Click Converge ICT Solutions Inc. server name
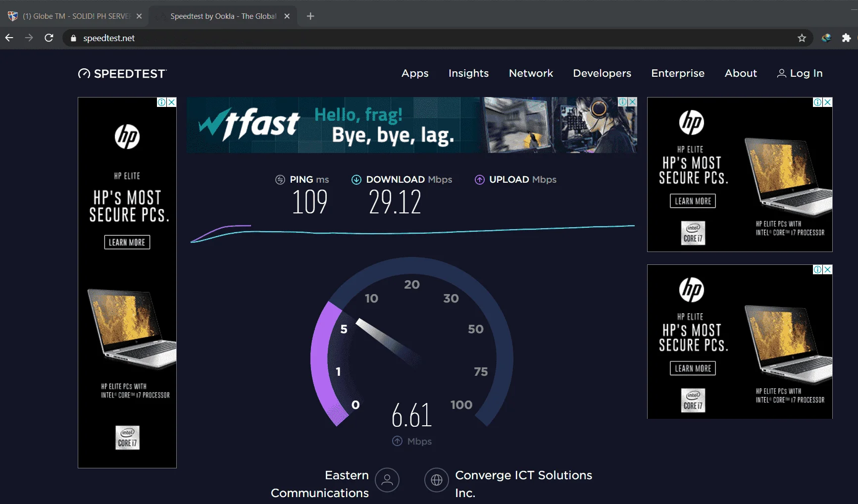 coord(523,484)
